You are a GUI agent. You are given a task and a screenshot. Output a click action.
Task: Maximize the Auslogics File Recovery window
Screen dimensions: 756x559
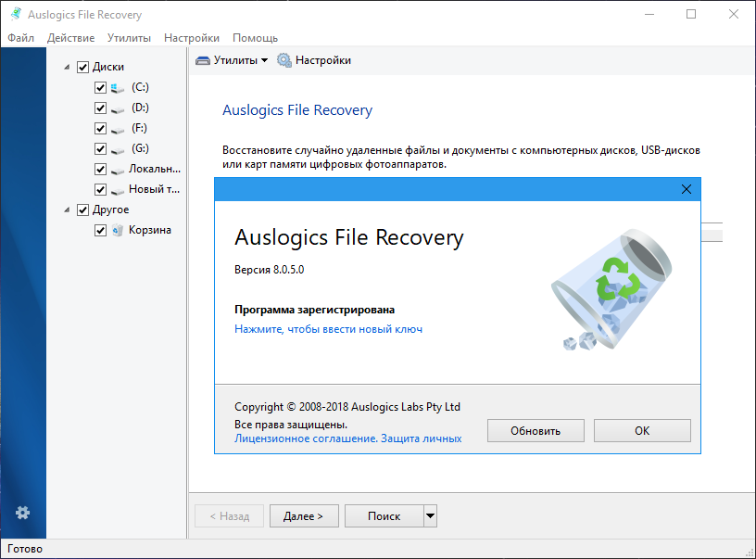click(691, 14)
